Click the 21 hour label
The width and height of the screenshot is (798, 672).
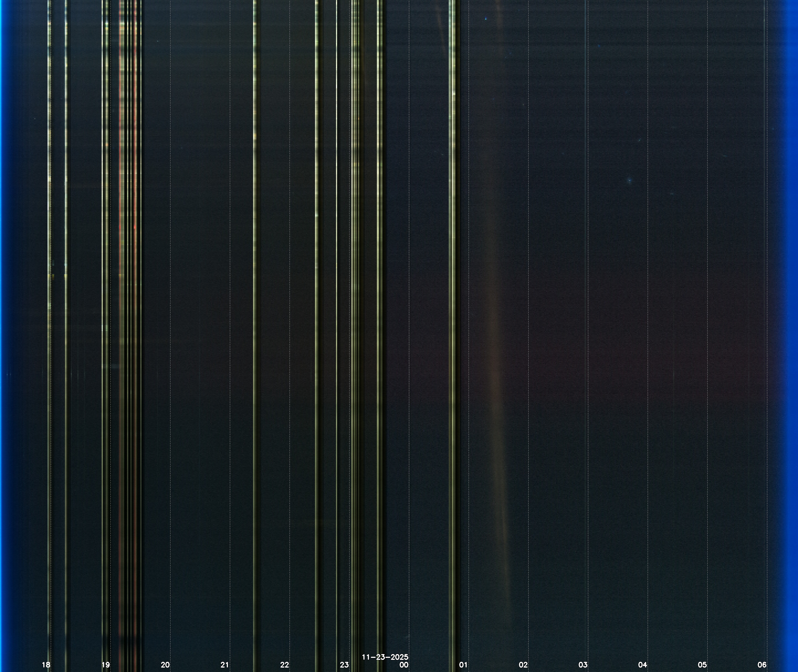point(225,665)
